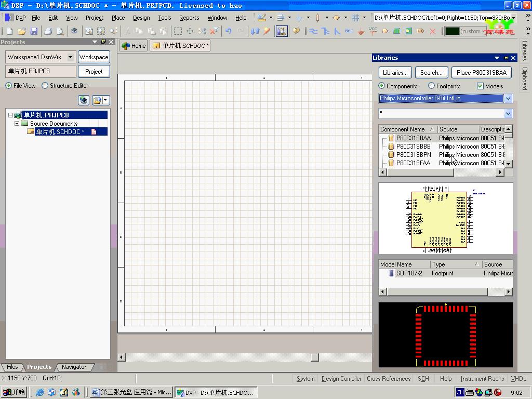Select 单片机.SCHDOC in the project tree
This screenshot has height=399, width=532.
pos(60,131)
